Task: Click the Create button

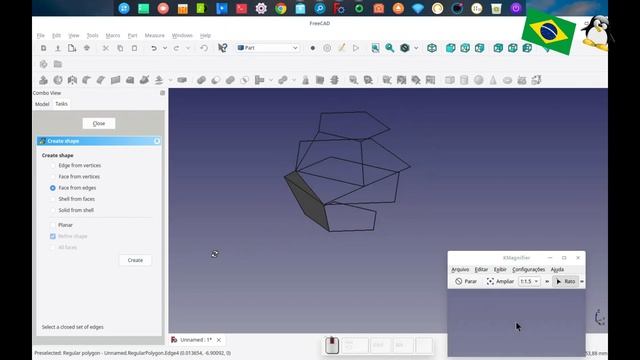Action: click(135, 260)
